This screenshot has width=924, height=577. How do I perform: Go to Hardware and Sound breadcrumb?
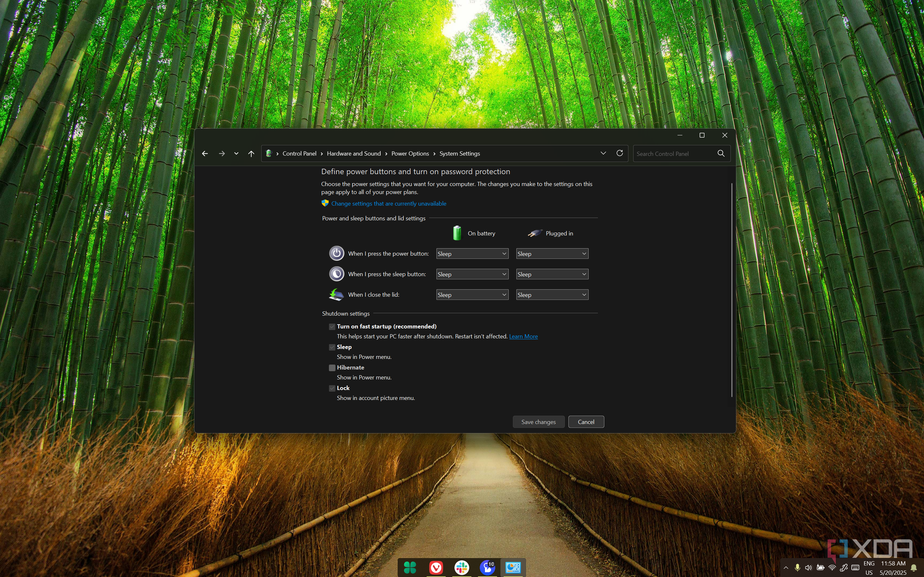pyautogui.click(x=354, y=153)
